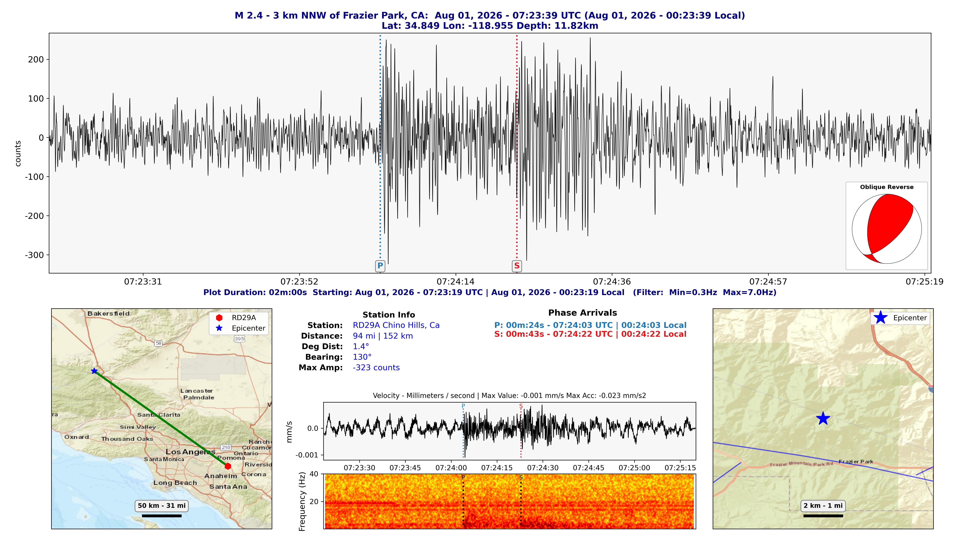Click the 'counts' y-axis label

pyautogui.click(x=18, y=154)
